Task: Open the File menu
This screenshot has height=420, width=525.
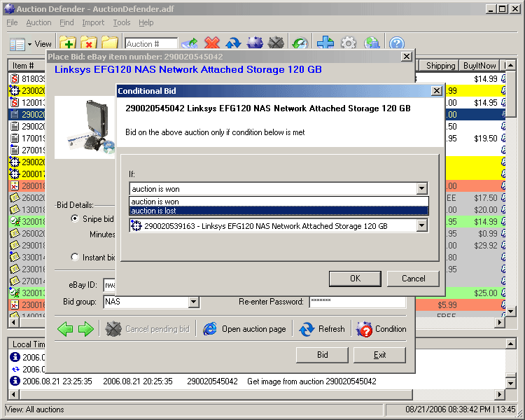Action: [12, 22]
